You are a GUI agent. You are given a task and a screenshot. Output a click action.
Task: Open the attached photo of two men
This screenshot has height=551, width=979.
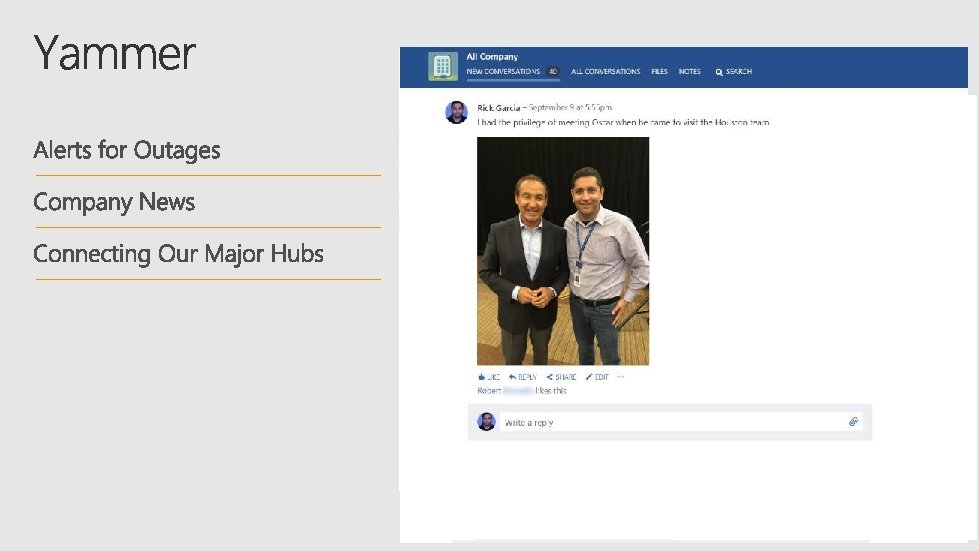[563, 251]
